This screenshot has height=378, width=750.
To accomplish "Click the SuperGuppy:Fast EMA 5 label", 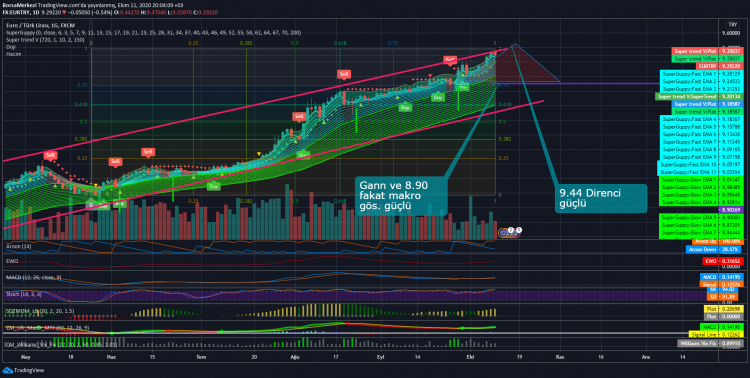I will 701,127.
